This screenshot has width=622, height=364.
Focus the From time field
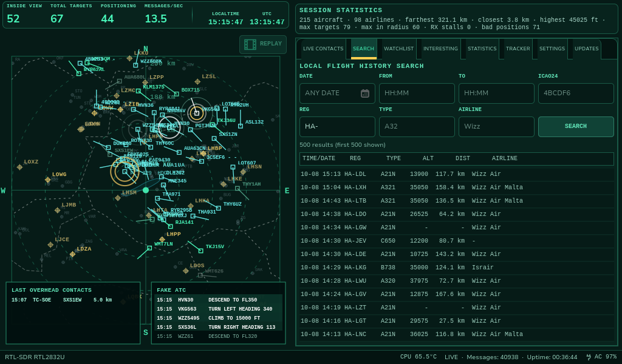417,93
